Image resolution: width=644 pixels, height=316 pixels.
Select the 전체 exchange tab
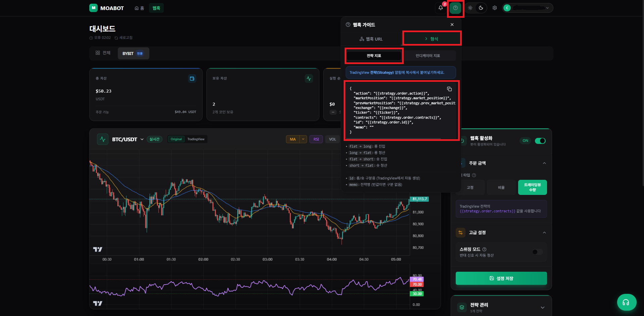[x=103, y=53]
